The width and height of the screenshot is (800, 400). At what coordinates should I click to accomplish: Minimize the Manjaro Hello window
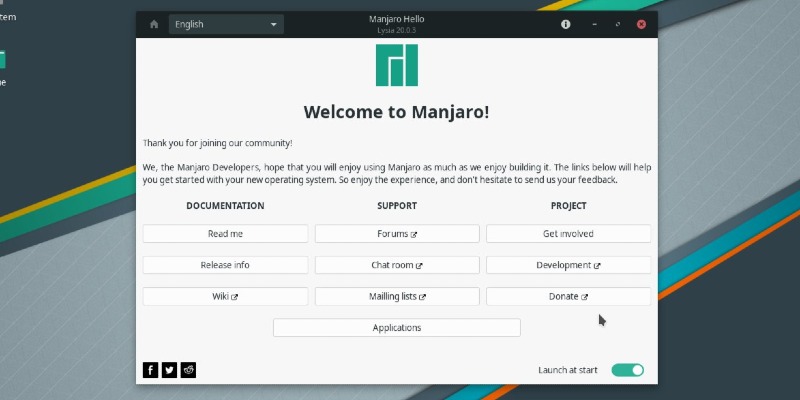[x=595, y=24]
